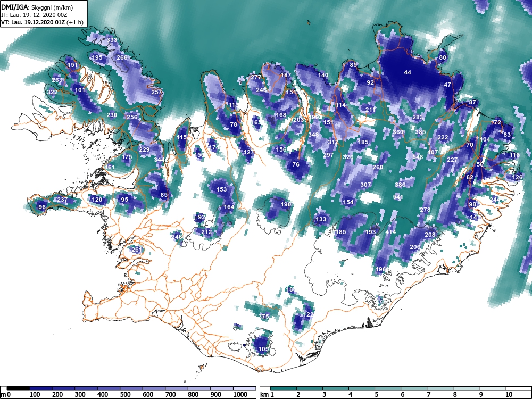Pick the km legend swatch between 9 and 10
The image size is (532, 399).
click(x=492, y=388)
